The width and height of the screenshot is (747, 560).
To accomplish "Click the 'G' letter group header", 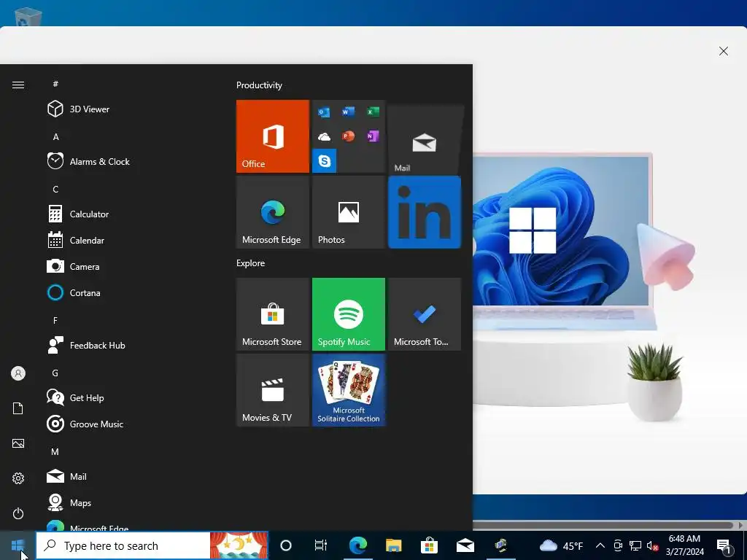I will (x=55, y=373).
